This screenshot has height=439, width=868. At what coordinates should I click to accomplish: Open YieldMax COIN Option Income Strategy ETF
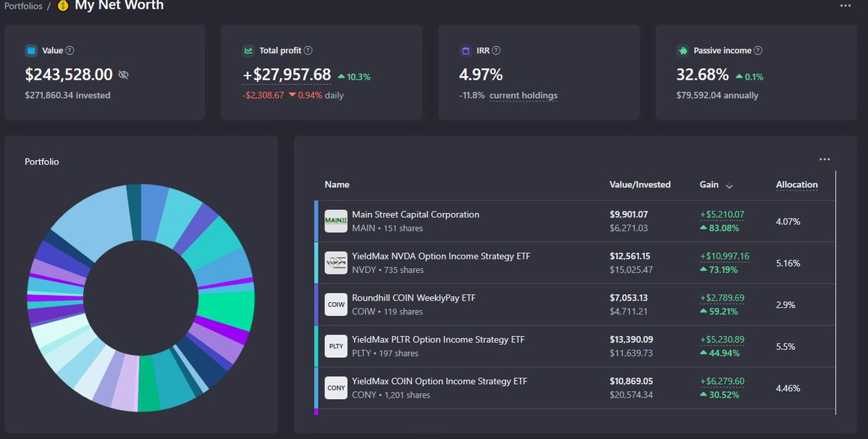pos(439,381)
